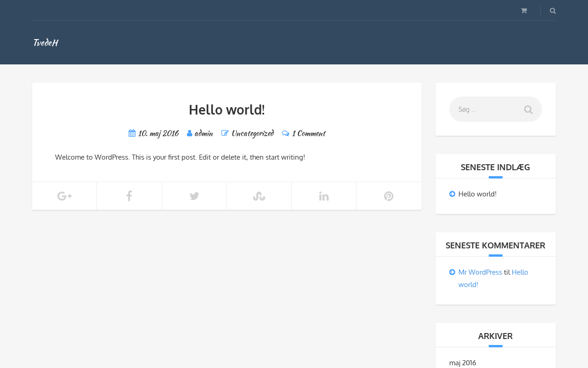Click the header search magnifier icon
This screenshot has width=588, height=368.
(553, 11)
